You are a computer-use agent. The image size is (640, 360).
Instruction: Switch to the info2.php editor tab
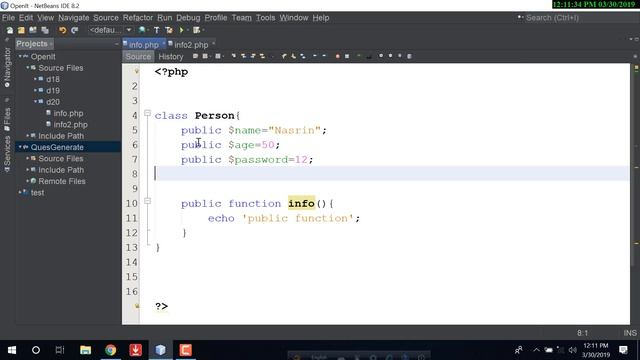pos(191,45)
